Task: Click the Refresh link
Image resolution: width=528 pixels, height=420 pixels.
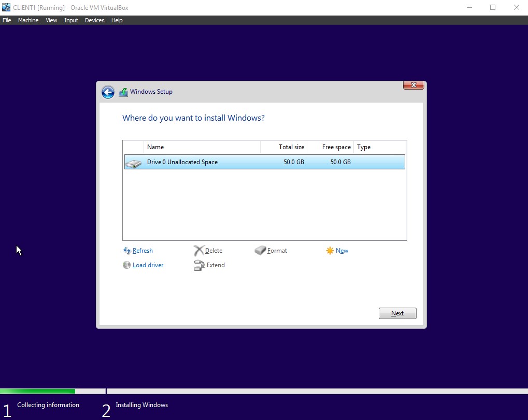Action: click(x=142, y=250)
